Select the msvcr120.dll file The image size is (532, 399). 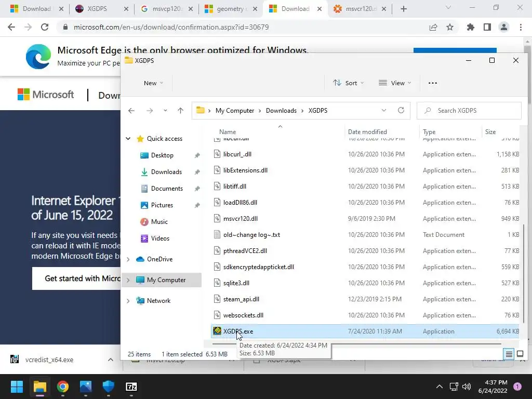pyautogui.click(x=365, y=219)
